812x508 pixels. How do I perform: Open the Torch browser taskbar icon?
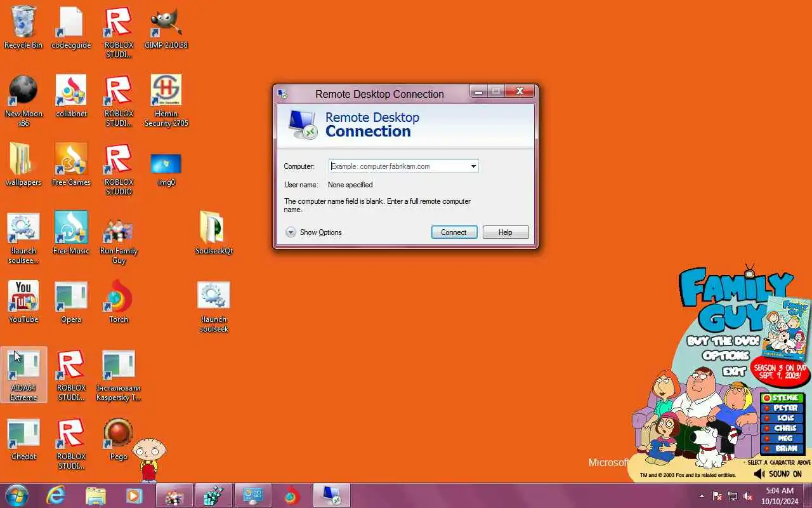click(x=292, y=496)
